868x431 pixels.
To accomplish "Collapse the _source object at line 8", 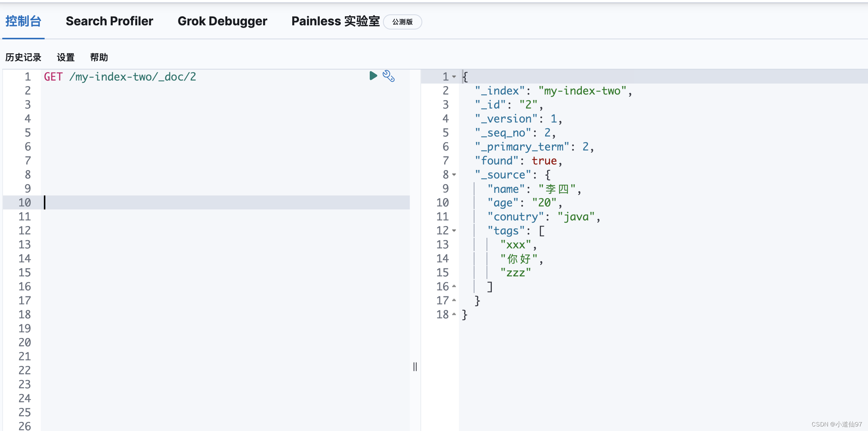I will coord(454,175).
